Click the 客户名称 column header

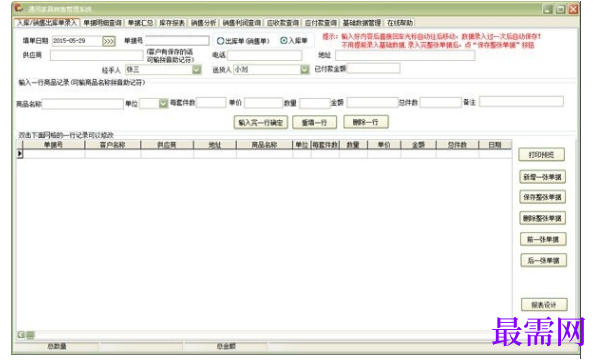112,145
